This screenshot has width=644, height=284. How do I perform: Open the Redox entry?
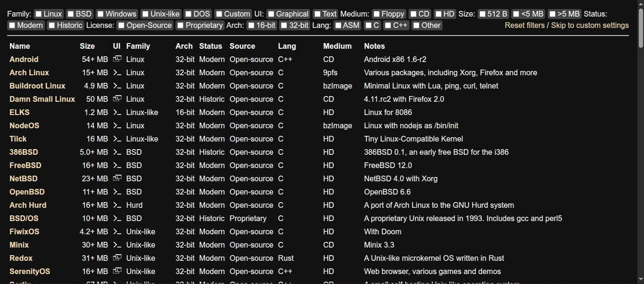21,258
